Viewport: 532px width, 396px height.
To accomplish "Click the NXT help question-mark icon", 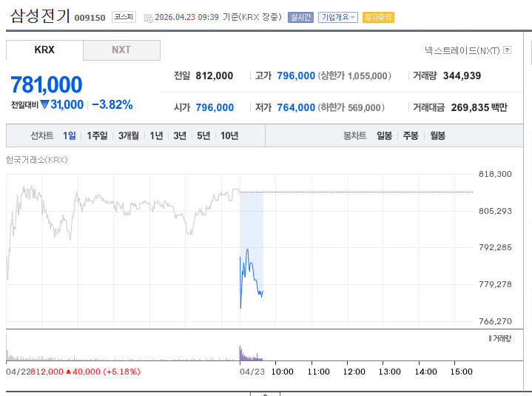I will click(508, 50).
